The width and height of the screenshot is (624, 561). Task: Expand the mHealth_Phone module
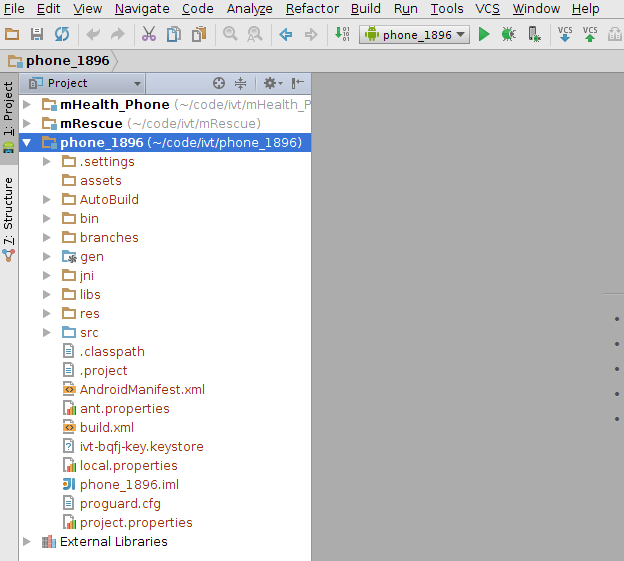(x=27, y=105)
